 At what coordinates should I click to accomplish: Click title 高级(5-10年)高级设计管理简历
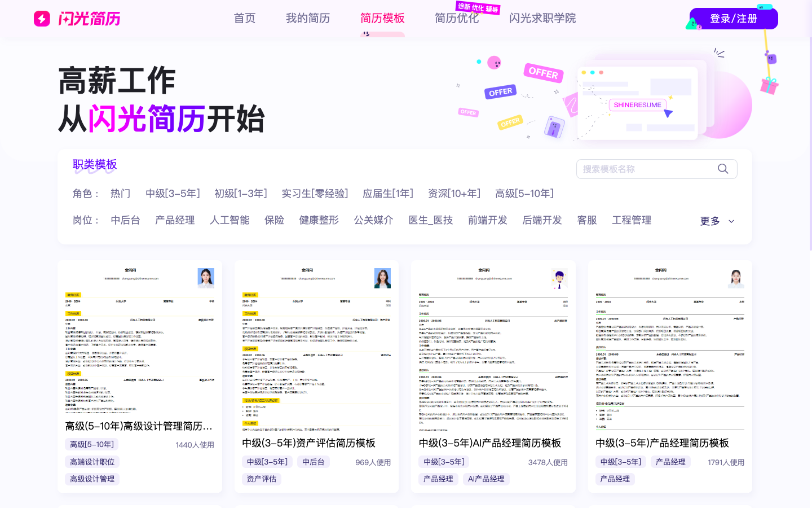[x=139, y=426]
